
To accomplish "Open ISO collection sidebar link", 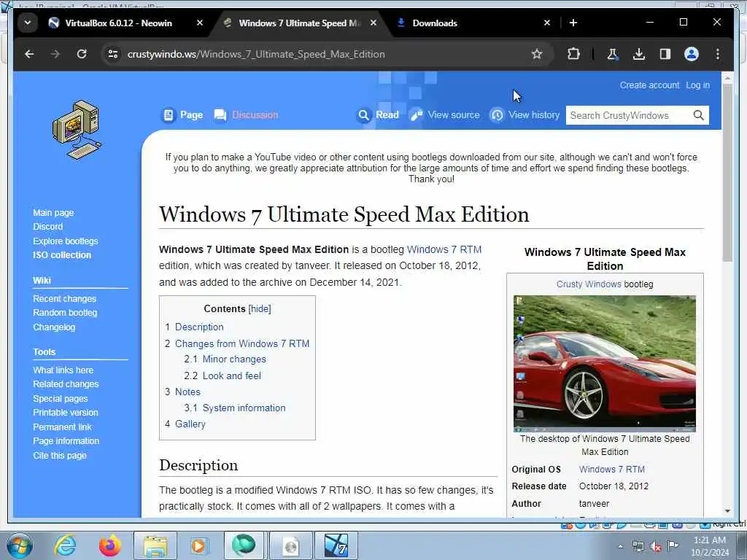I will click(x=62, y=255).
